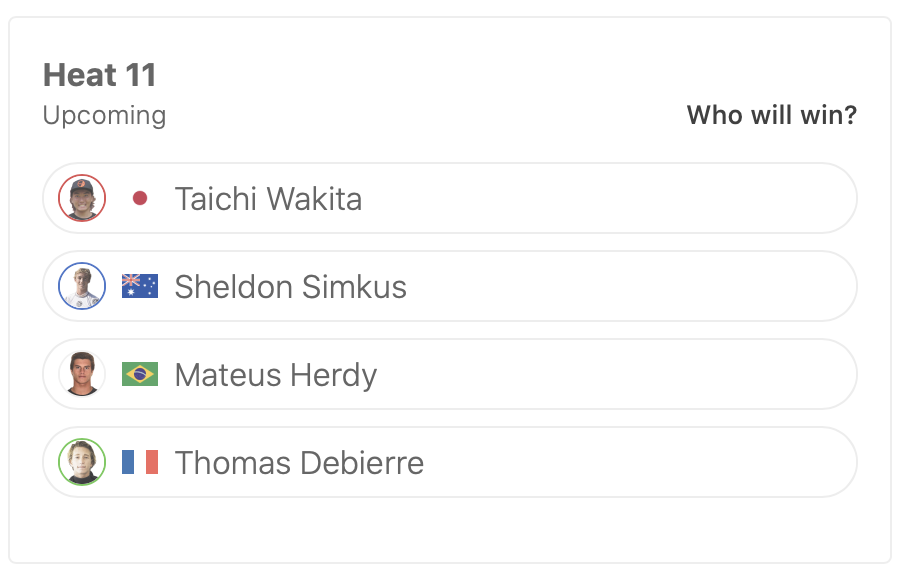This screenshot has height=570, width=898.
Task: Open the Sheldon Simkus name link
Action: click(290, 286)
